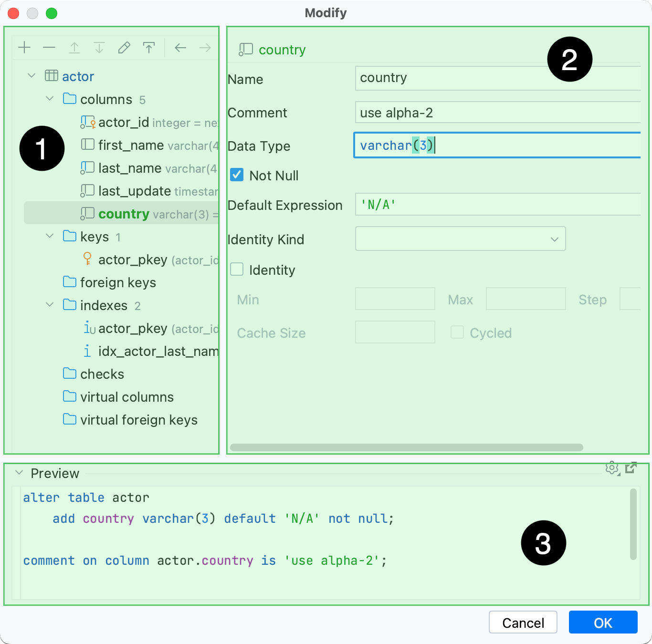The width and height of the screenshot is (652, 644).
Task: Click the horizontal scrollbar below the column form
Action: pos(407,447)
